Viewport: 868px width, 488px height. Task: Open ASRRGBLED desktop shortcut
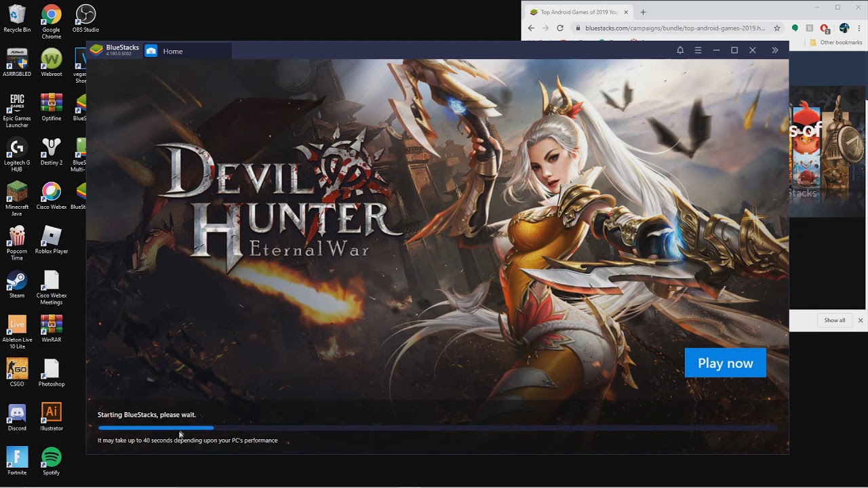(17, 63)
